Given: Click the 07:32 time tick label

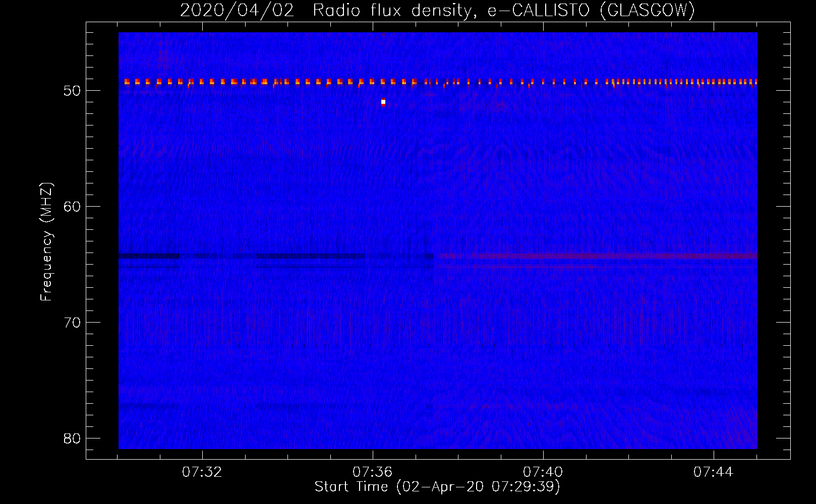Looking at the screenshot, I should point(202,472).
